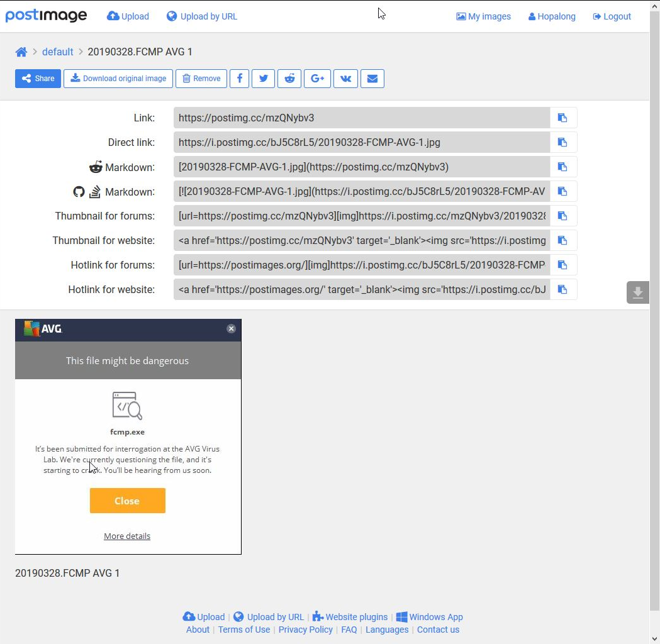
Task: Share the image on Facebook
Action: point(239,78)
